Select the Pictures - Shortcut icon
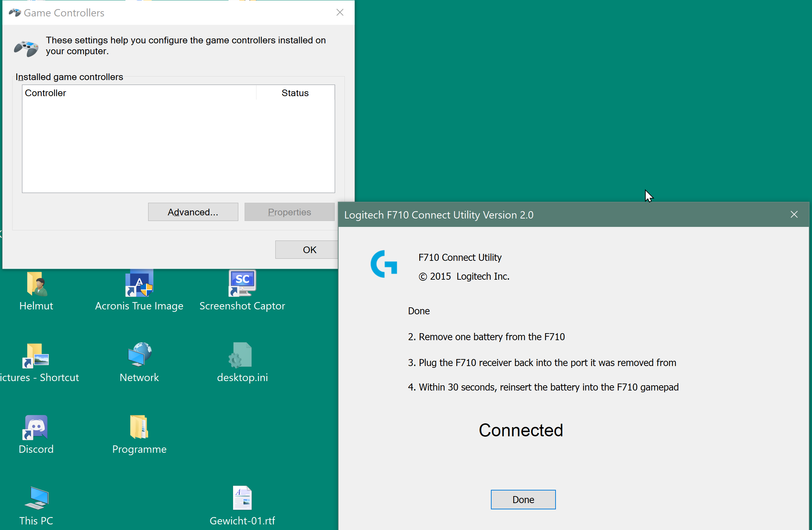Viewport: 812px width, 530px height. tap(36, 356)
